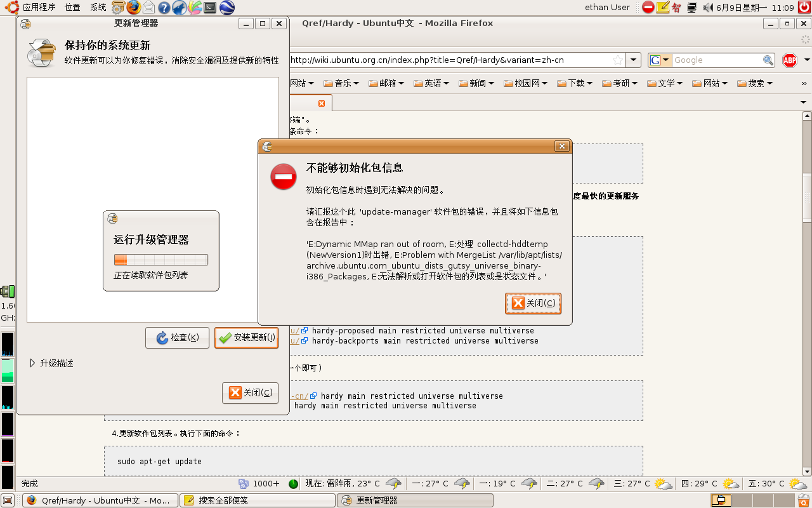Click the show desktop button

[8, 500]
